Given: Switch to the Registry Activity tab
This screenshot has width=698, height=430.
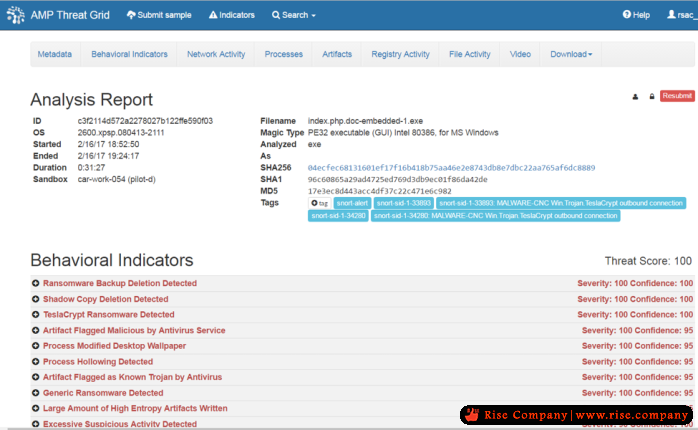Looking at the screenshot, I should (400, 54).
